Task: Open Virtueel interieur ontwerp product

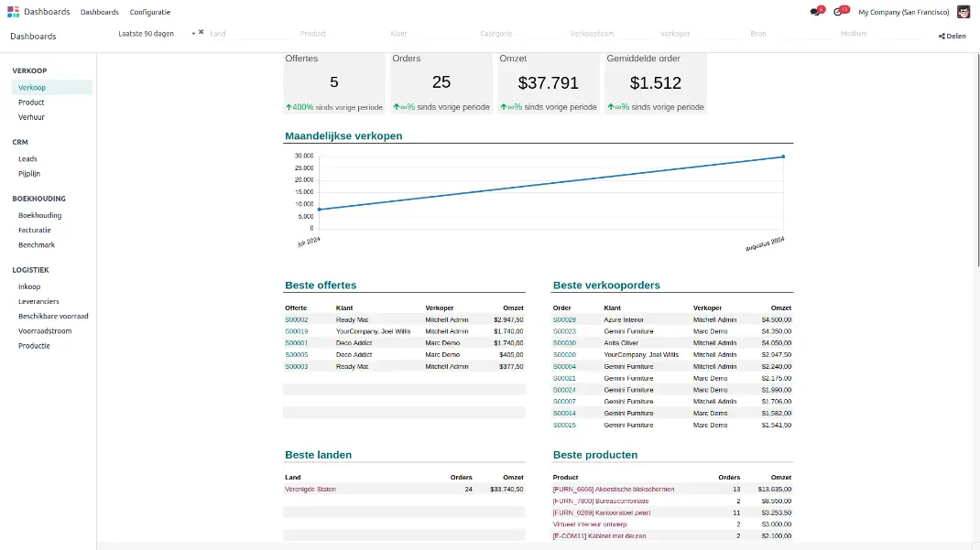Action: [x=590, y=524]
